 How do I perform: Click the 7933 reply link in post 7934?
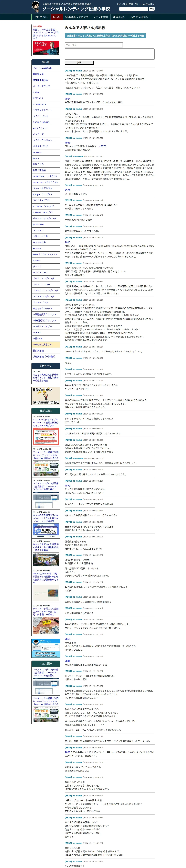pyautogui.click(x=68, y=143)
